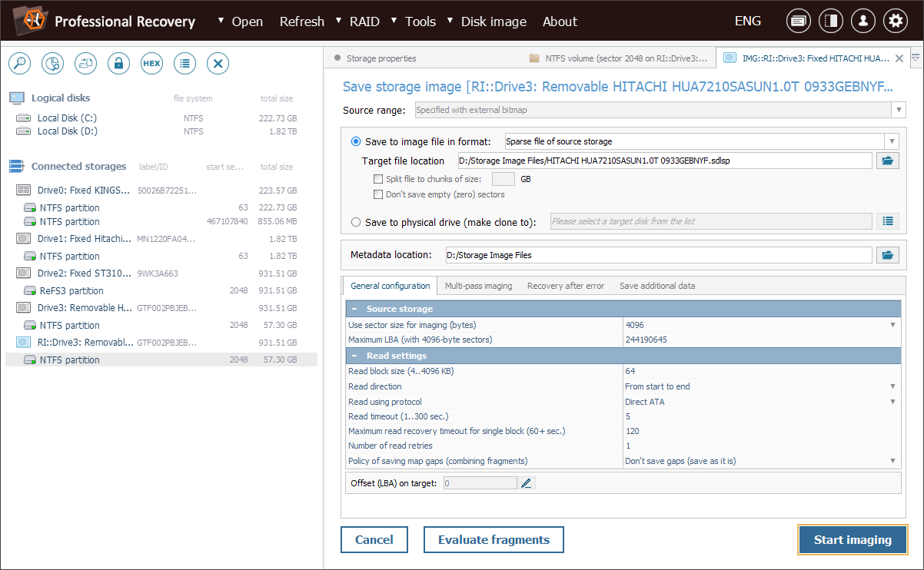
Task: Toggle the panel layout icon in header
Action: (830, 22)
